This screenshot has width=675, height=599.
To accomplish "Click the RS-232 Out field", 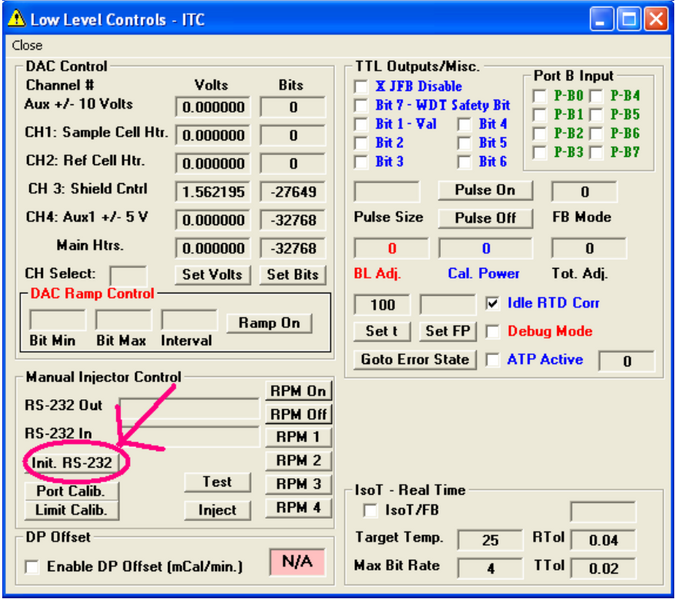I will point(189,408).
